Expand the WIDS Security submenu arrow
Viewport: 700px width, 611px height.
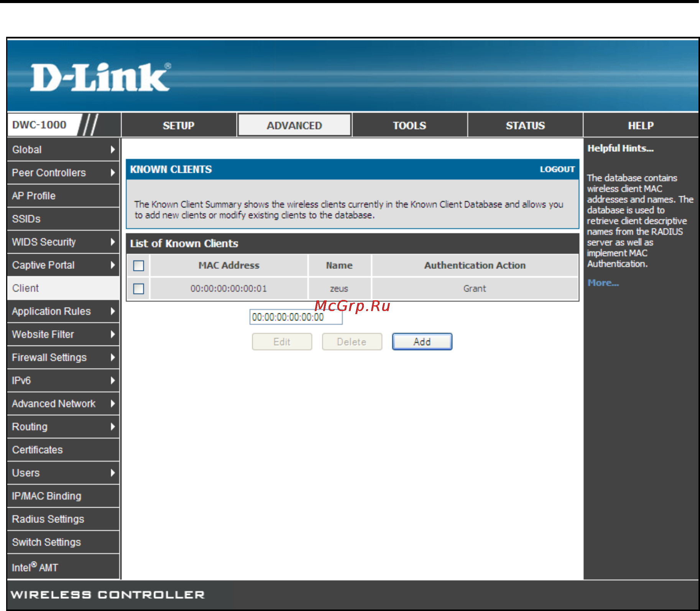[x=113, y=242]
